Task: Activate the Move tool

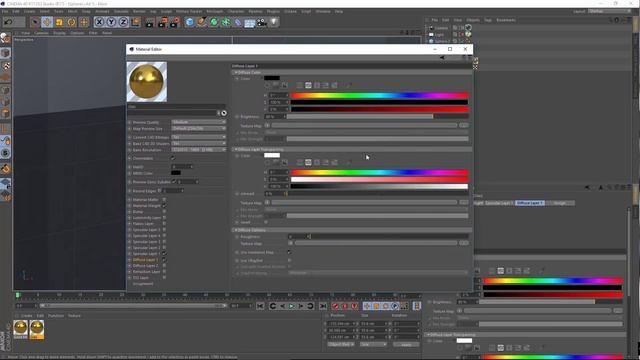Action: tap(47, 22)
